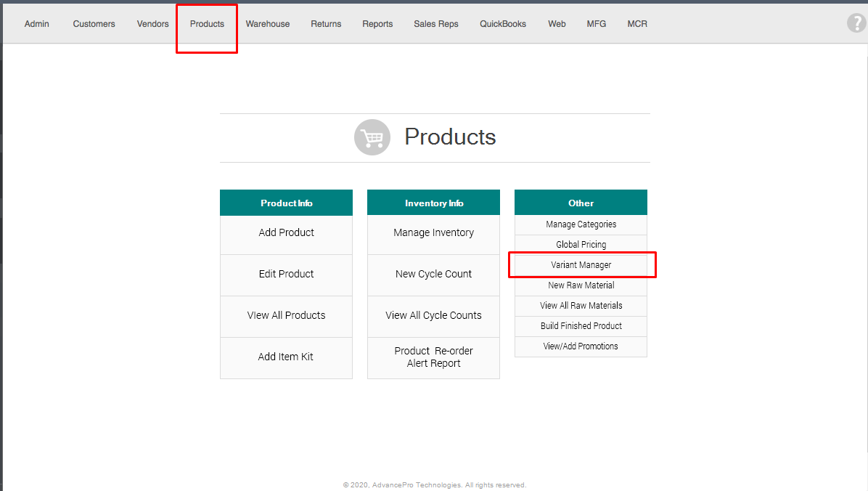Click View All Products
Image resolution: width=868 pixels, height=491 pixels.
pos(286,316)
